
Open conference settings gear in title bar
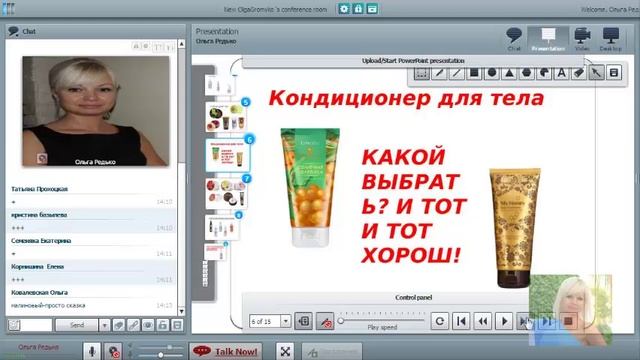[344, 9]
